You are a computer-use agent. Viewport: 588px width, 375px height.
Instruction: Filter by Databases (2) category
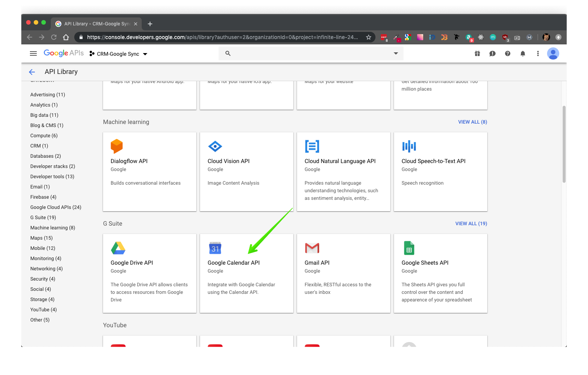click(45, 156)
